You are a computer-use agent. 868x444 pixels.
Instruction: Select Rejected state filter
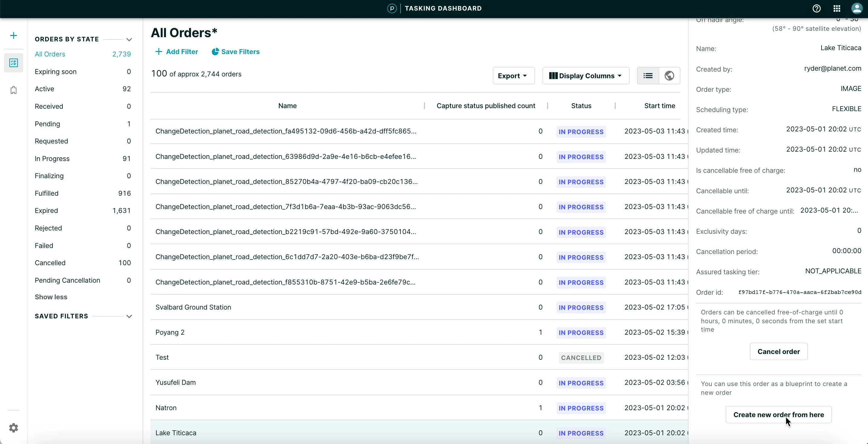point(83,228)
